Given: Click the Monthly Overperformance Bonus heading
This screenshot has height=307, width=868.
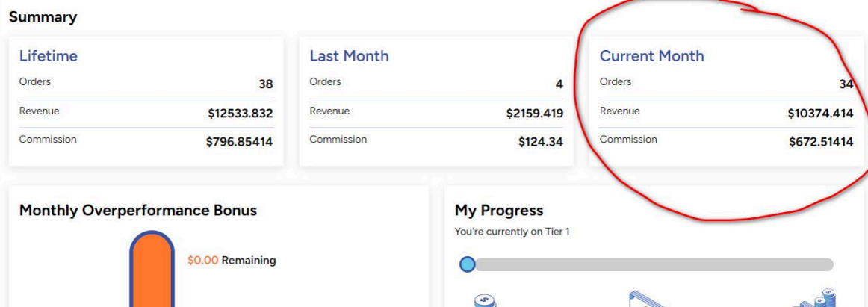Looking at the screenshot, I should click(x=138, y=211).
